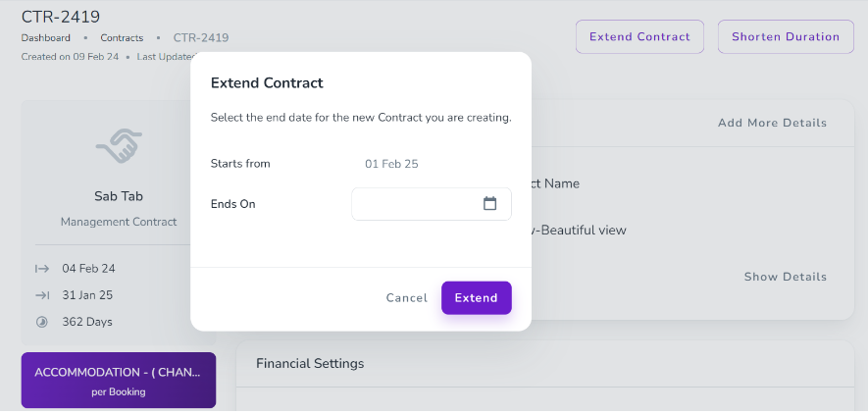
Task: Click the Extend Contract button in header
Action: pyautogui.click(x=639, y=36)
